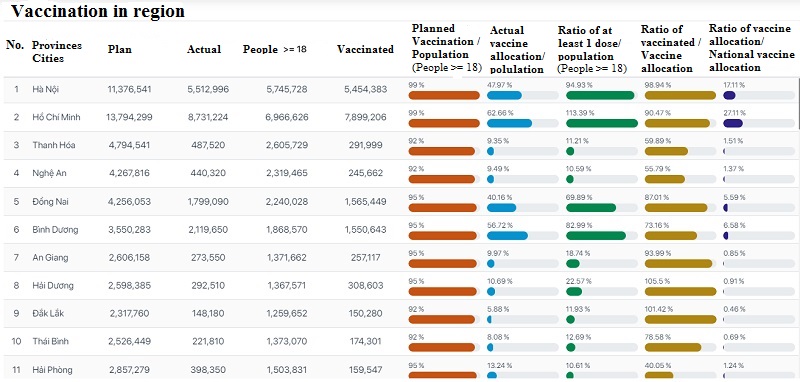Select the Thái Bình province name
Screen dimensions: 800x382
point(50,341)
